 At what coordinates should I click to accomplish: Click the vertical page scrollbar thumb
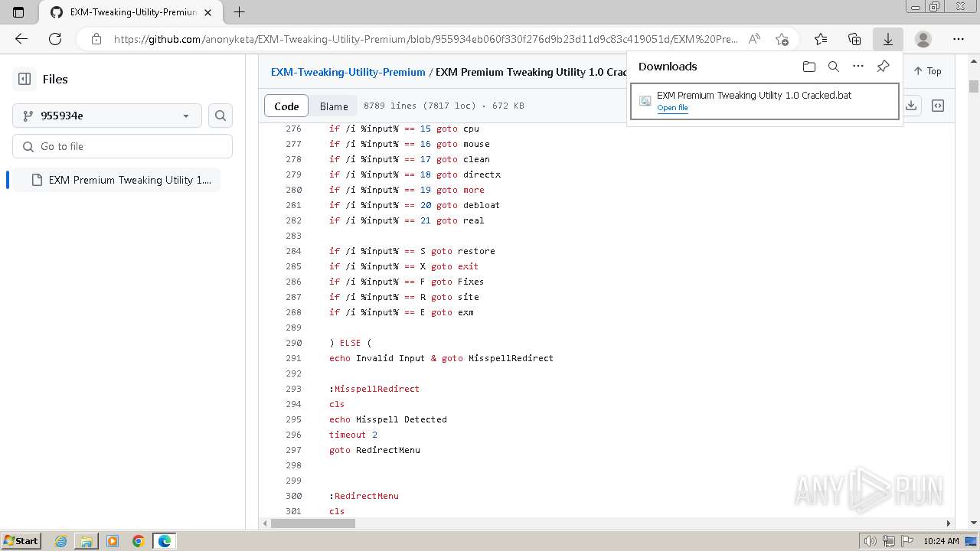point(974,86)
